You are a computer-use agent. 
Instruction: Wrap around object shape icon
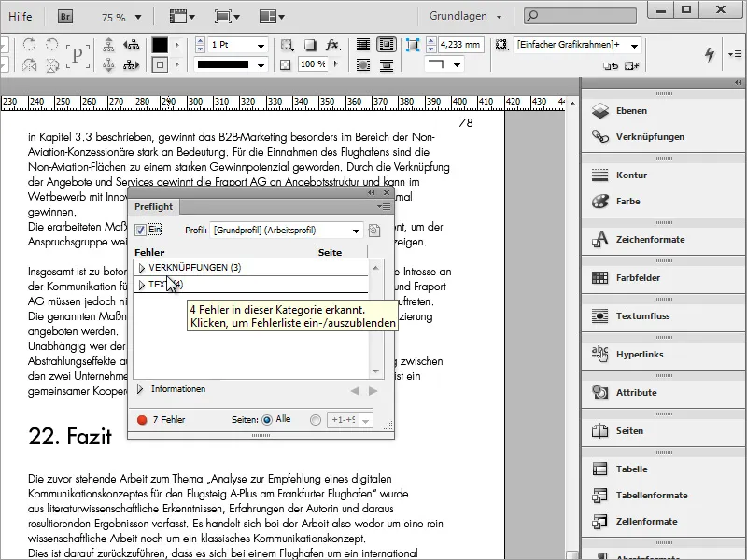[363, 64]
